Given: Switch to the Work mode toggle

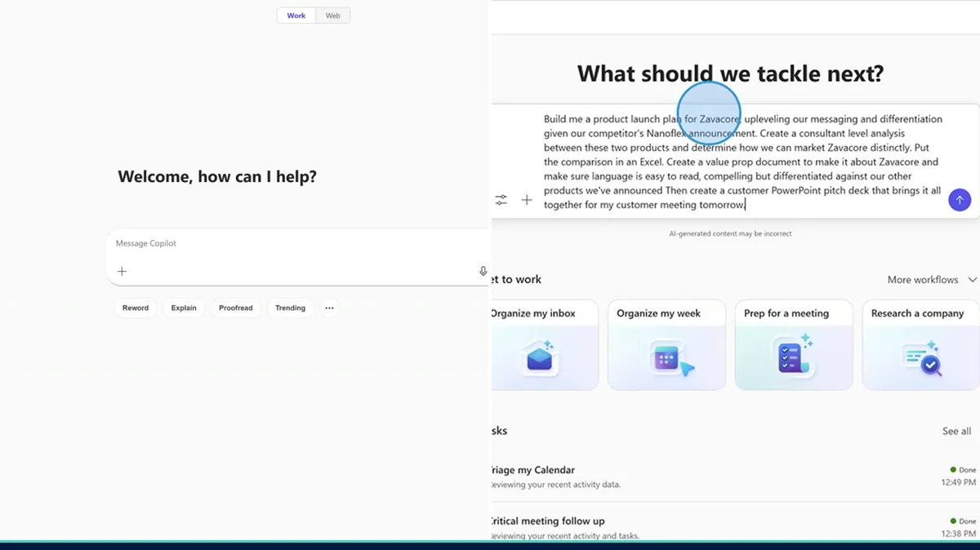Looking at the screenshot, I should 296,16.
